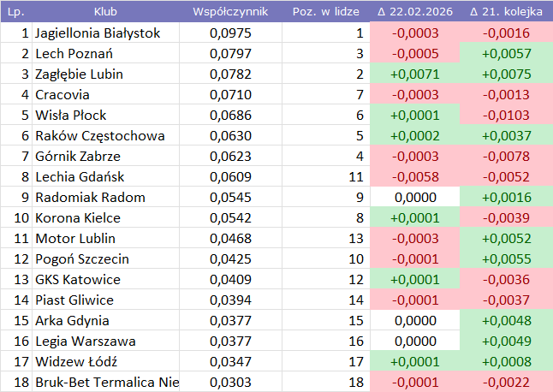
Task: Click the green +0,0071 cell
Action: 414,74
